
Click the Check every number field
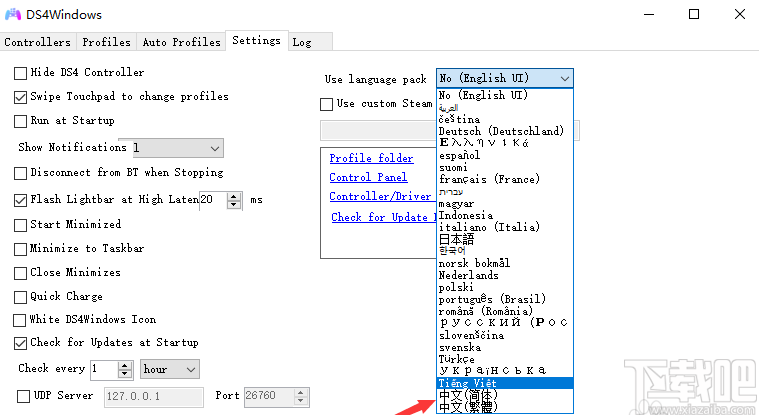coord(111,369)
